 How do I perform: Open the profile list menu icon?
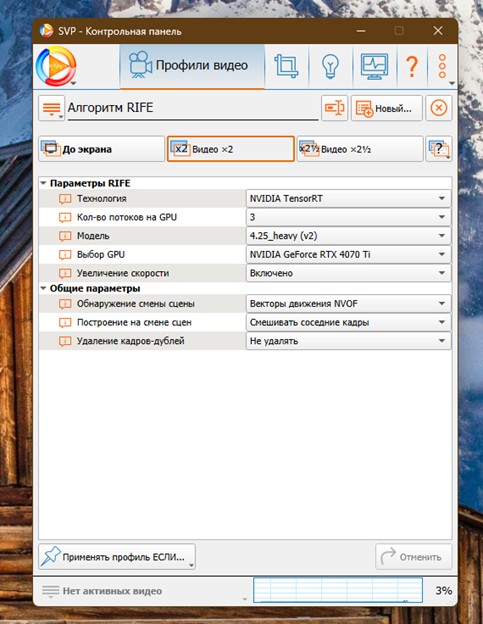click(x=51, y=108)
